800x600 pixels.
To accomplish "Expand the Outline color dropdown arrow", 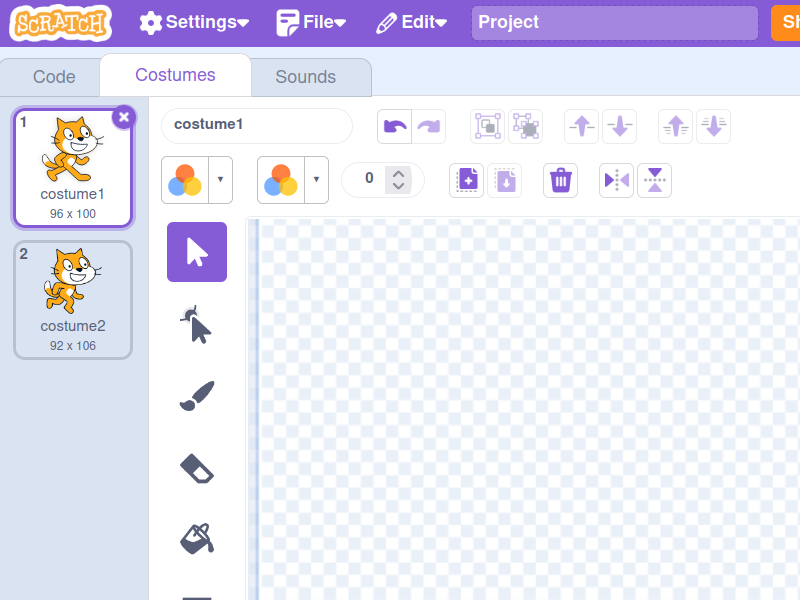I will coord(316,180).
